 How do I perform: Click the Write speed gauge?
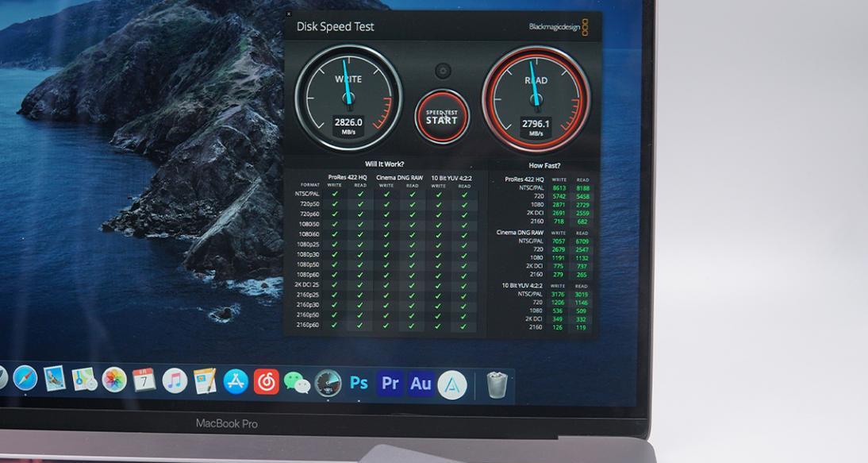pos(349,98)
